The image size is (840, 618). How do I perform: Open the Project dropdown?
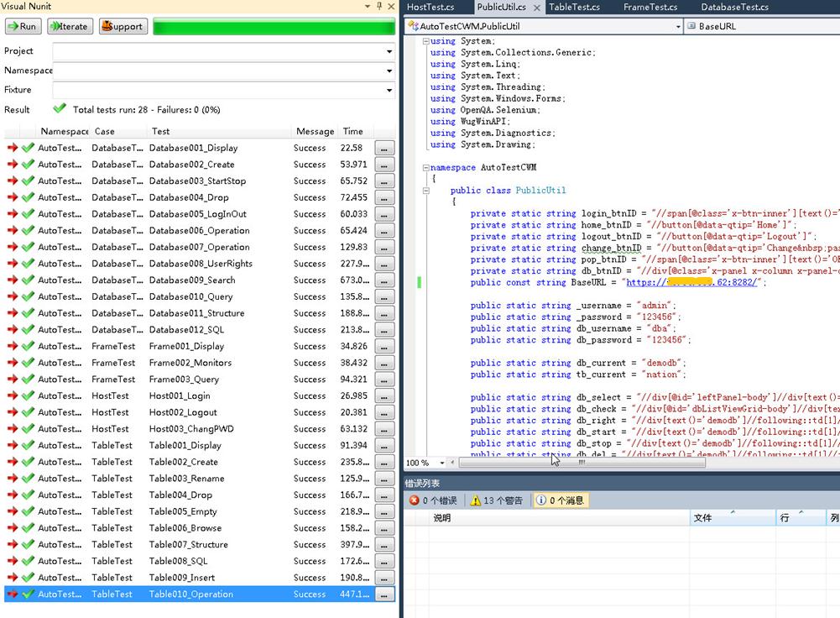(x=389, y=52)
